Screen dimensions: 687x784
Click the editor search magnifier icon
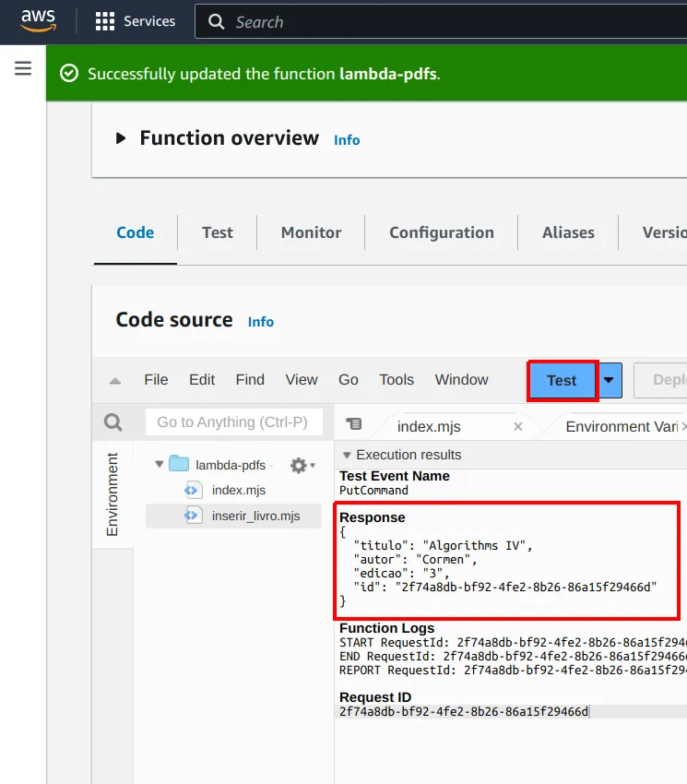pos(113,422)
